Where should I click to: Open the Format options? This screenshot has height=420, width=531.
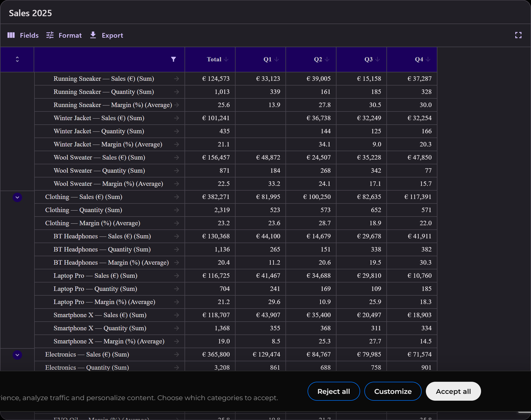[64, 35]
